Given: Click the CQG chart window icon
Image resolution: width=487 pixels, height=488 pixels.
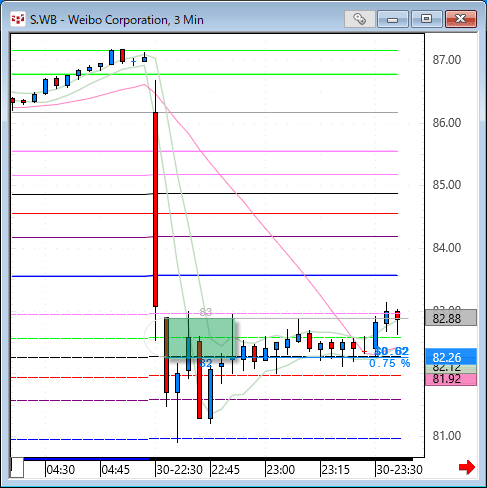Looking at the screenshot, I should (18, 19).
